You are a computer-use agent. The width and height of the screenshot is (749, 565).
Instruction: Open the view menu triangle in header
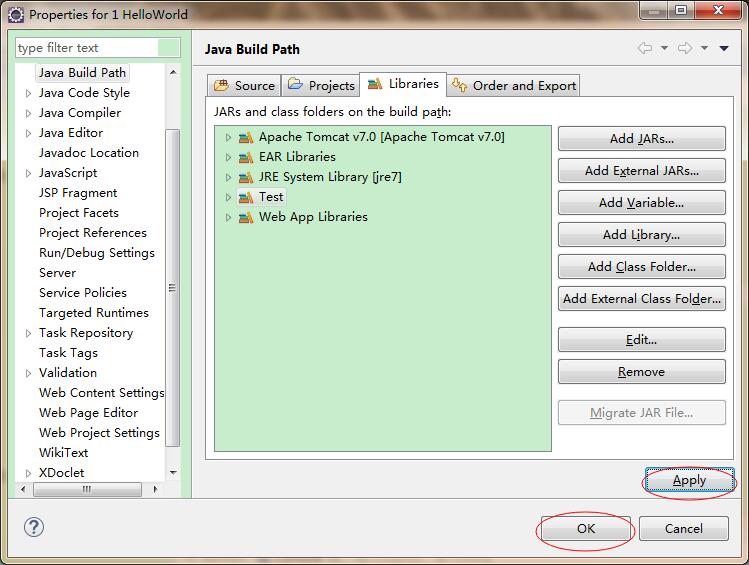724,48
